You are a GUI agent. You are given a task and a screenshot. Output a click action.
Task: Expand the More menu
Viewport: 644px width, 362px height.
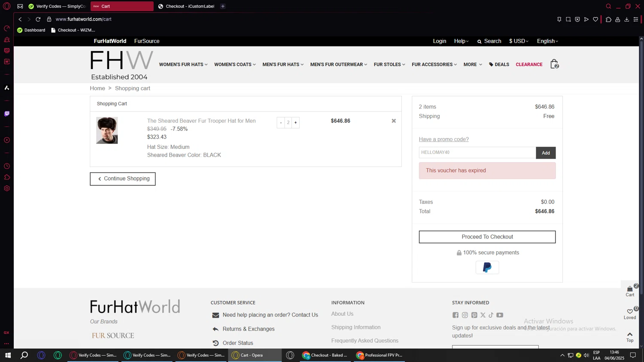pos(473,65)
